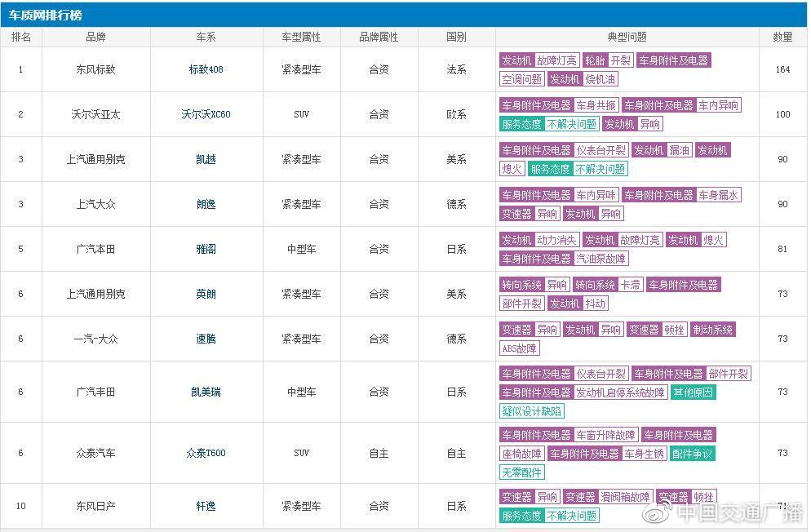This screenshot has width=811, height=532.
Task: Click the 发动机启停系统故障 issue tag
Action: pyautogui.click(x=620, y=392)
